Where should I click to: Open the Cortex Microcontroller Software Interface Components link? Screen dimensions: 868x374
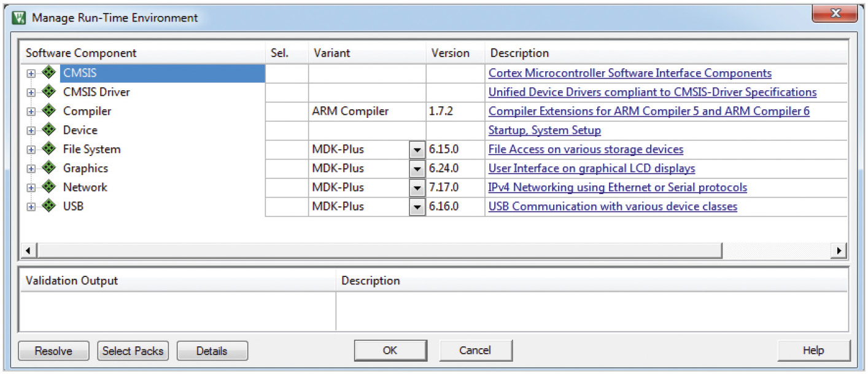pos(630,73)
